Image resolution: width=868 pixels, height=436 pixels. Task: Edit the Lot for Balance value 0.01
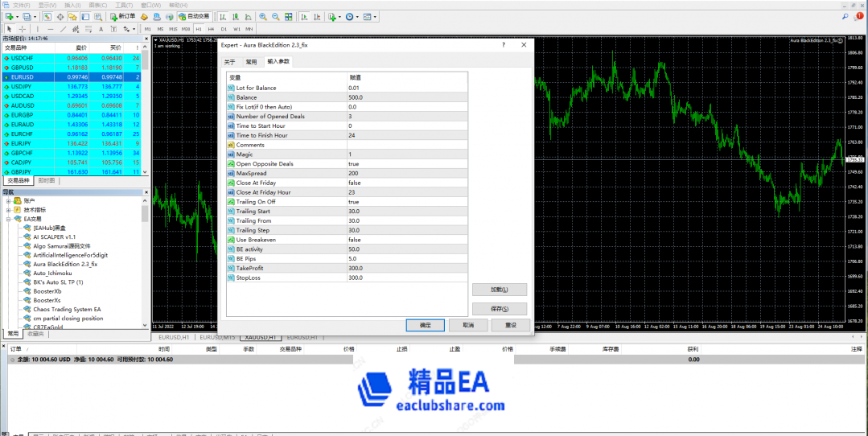[407, 88]
